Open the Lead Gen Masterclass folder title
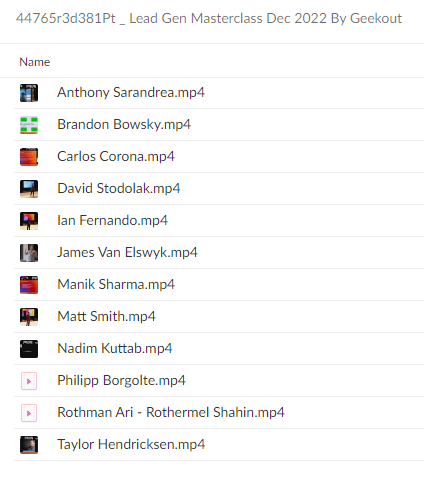The height and width of the screenshot is (478, 424). pos(209,18)
